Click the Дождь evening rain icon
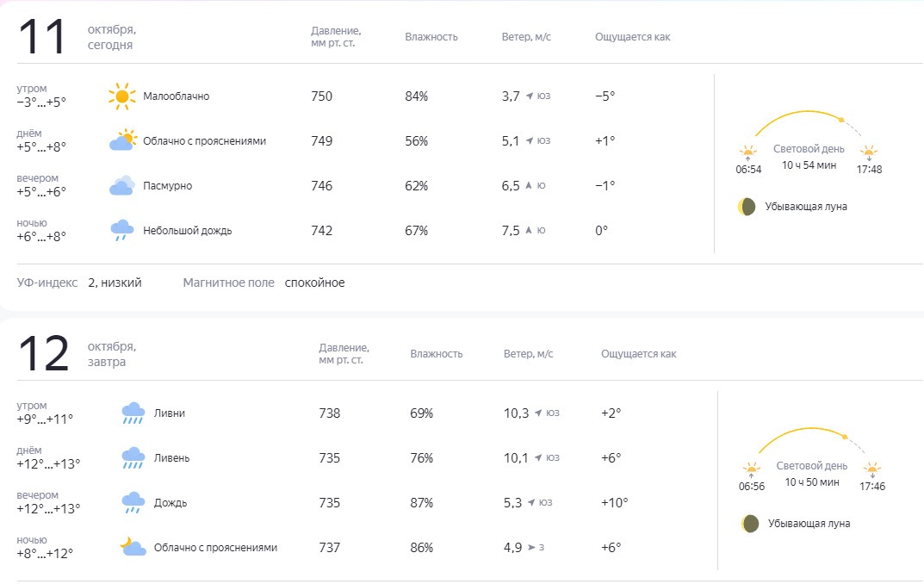Viewport: 924px width, 584px height. pyautogui.click(x=133, y=503)
